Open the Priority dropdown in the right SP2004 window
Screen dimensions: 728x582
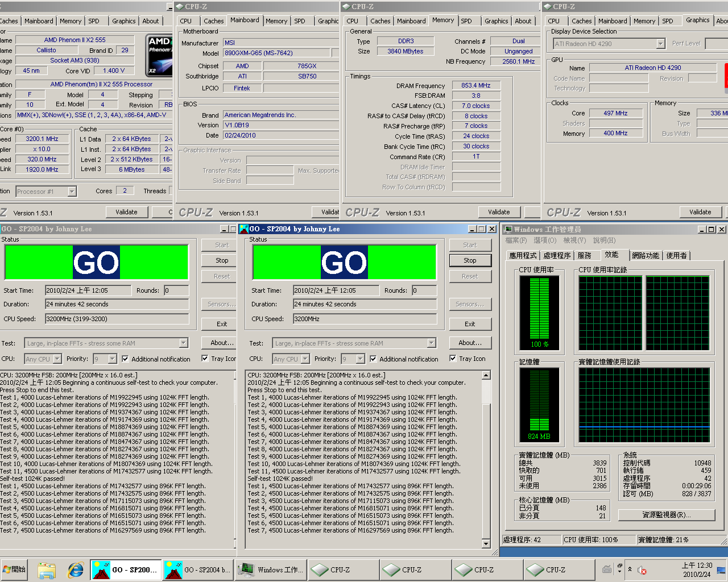pyautogui.click(x=360, y=359)
